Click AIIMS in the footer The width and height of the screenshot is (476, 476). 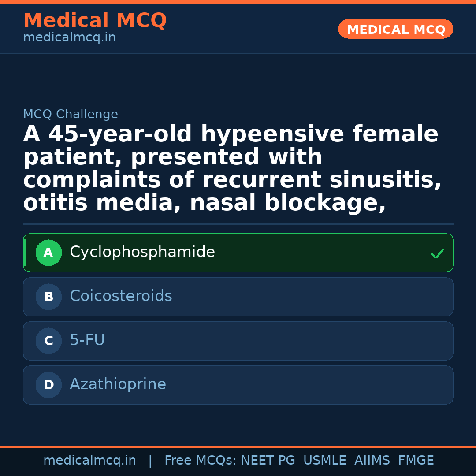point(372,461)
